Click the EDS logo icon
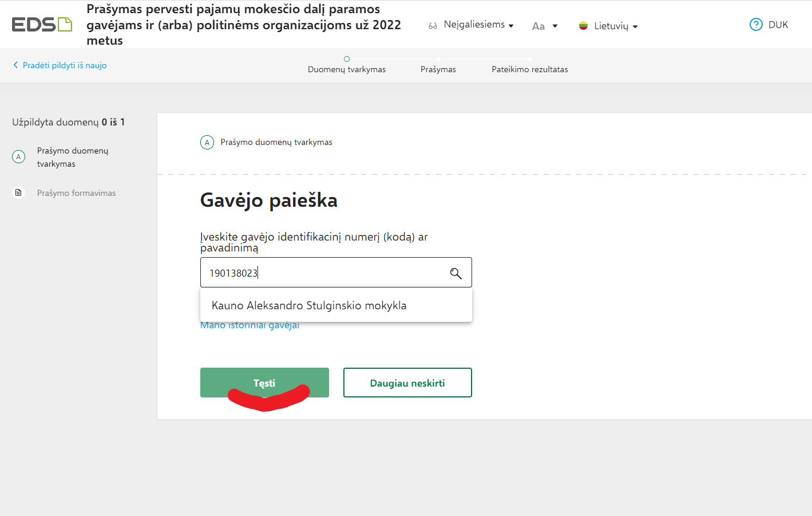 pyautogui.click(x=42, y=25)
